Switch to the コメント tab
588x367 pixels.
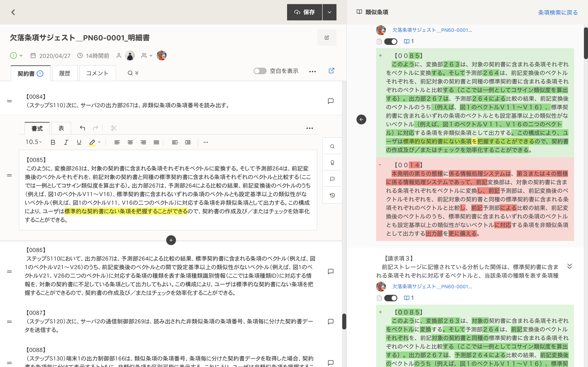(97, 73)
